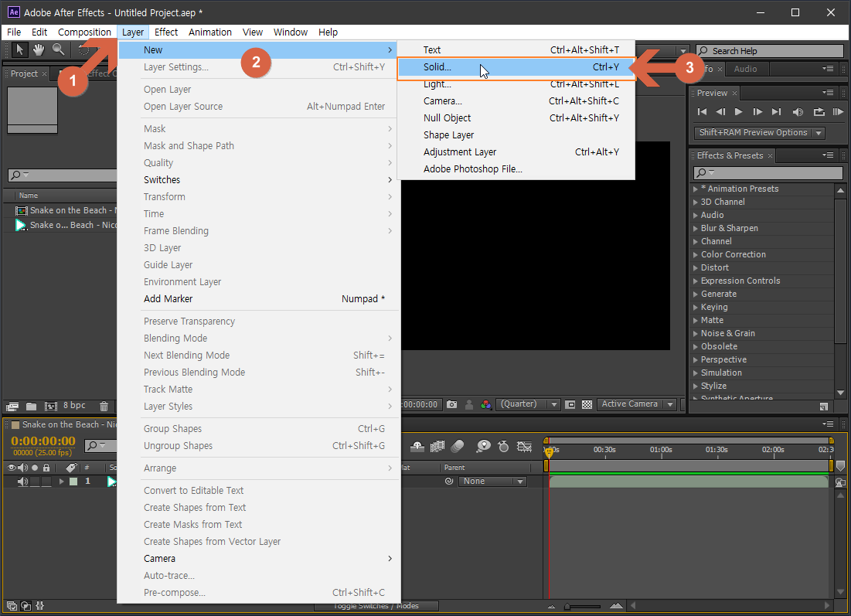Open the Composition menu
851x616 pixels.
84,32
